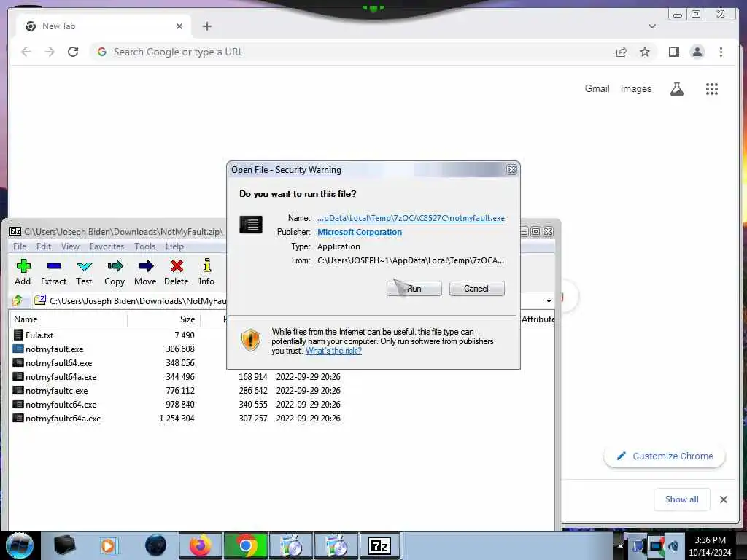Viewport: 747px width, 560px height.
Task: Close the New Tab tab
Action: tap(179, 26)
